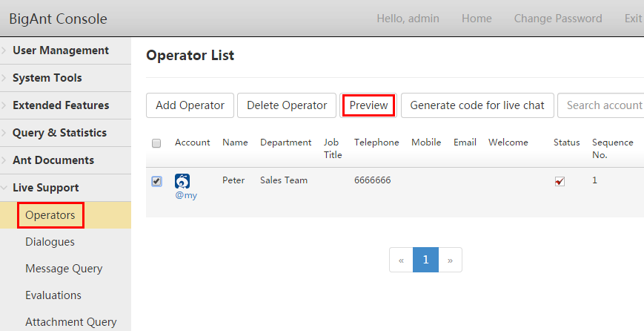Expand Query & Statistics section
Screen dimensions: 644x331
pos(59,133)
